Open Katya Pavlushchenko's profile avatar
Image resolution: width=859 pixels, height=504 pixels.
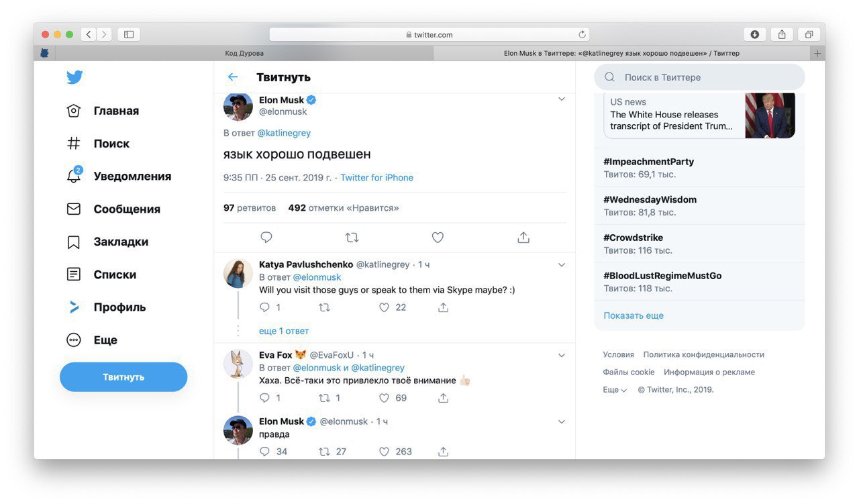point(238,273)
